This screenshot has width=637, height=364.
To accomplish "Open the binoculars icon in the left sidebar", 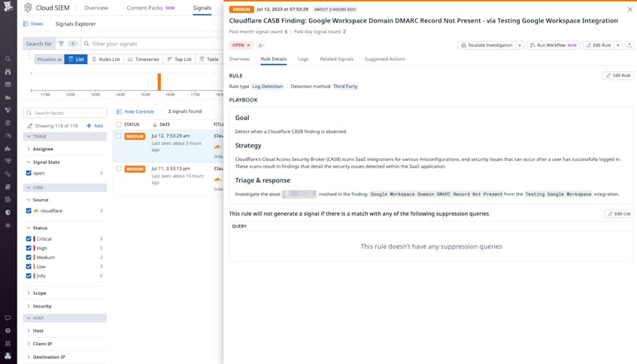I will (8, 71).
